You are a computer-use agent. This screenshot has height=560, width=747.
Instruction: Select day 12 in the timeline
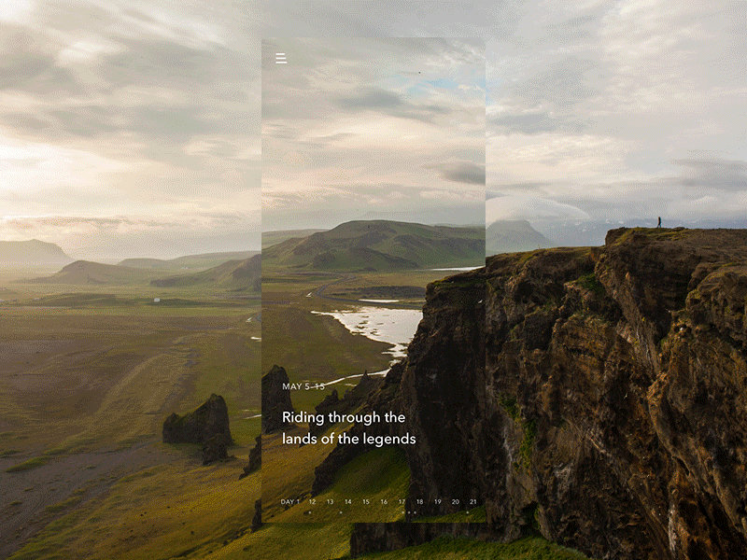(313, 501)
